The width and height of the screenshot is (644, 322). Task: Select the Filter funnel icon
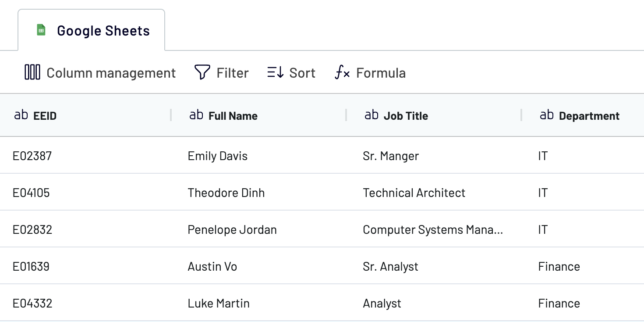[x=202, y=72]
